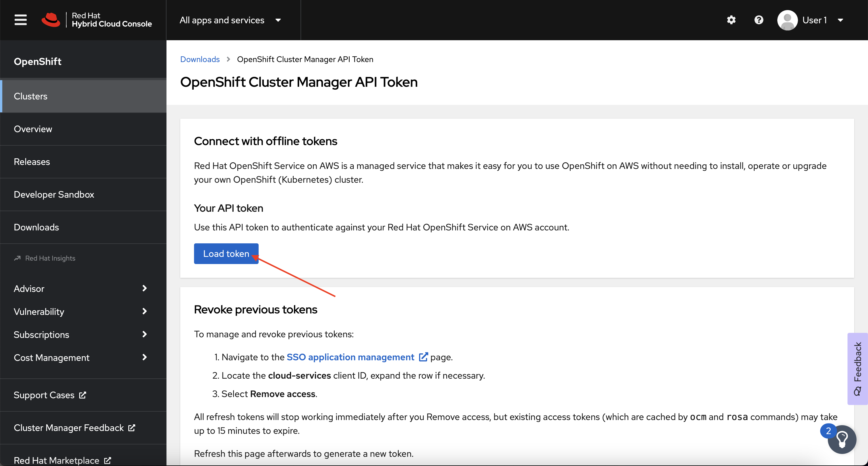Select the Downloads menu item
The width and height of the screenshot is (868, 466).
[x=36, y=227]
